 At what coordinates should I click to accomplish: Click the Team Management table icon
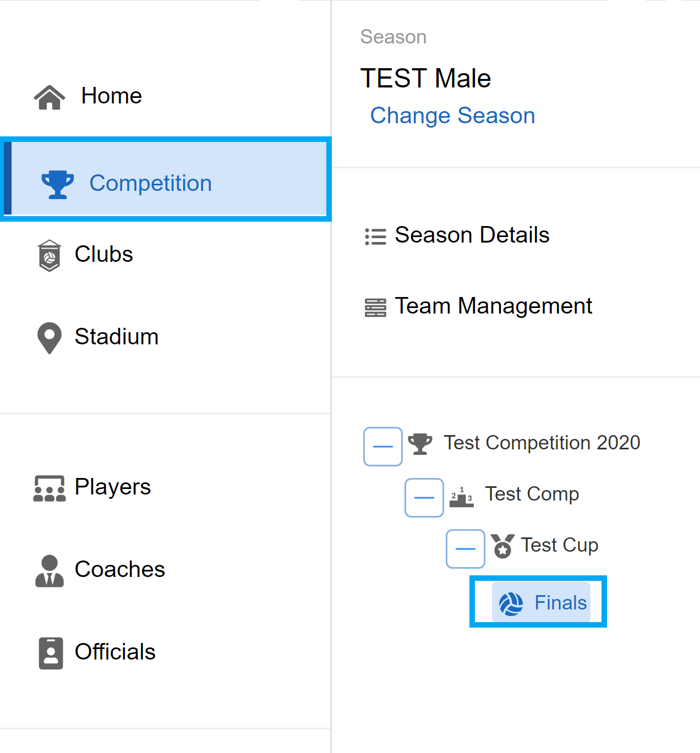[x=375, y=307]
